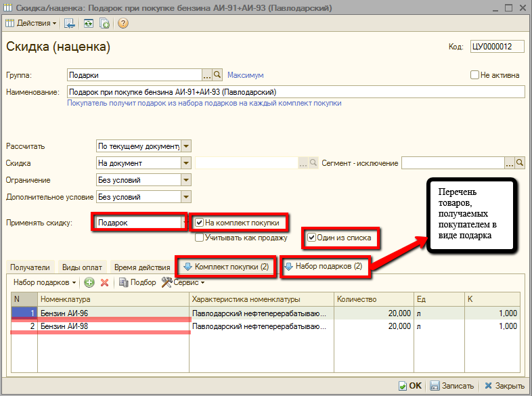Open the Виды оплат tab
Screen dimensions: 532x396
coord(81,267)
